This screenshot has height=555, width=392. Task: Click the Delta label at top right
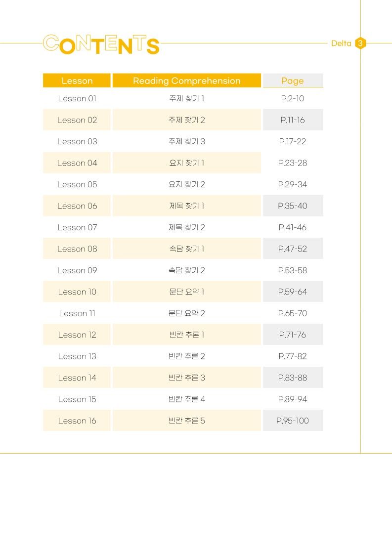point(341,43)
